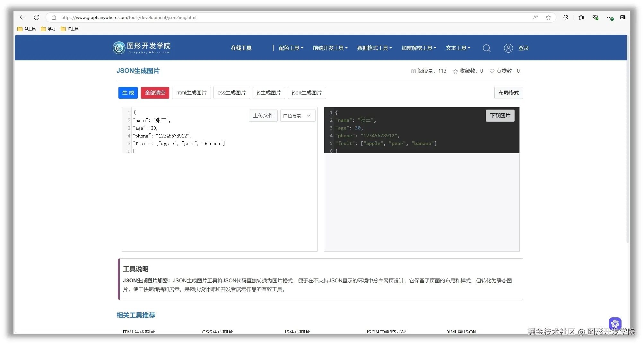Click the 阅读量 reading stats icon
Screen dimensions: 644x345
(x=413, y=71)
